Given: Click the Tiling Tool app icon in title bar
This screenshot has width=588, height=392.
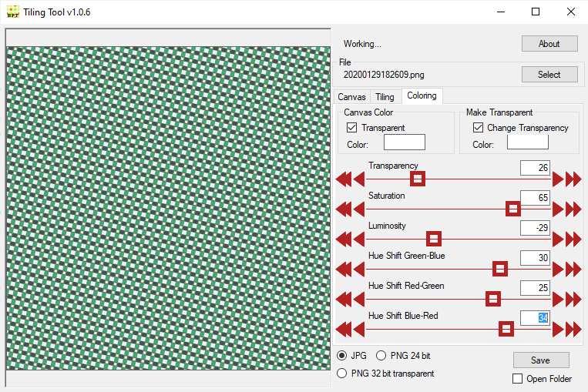Looking at the screenshot, I should click(x=13, y=12).
